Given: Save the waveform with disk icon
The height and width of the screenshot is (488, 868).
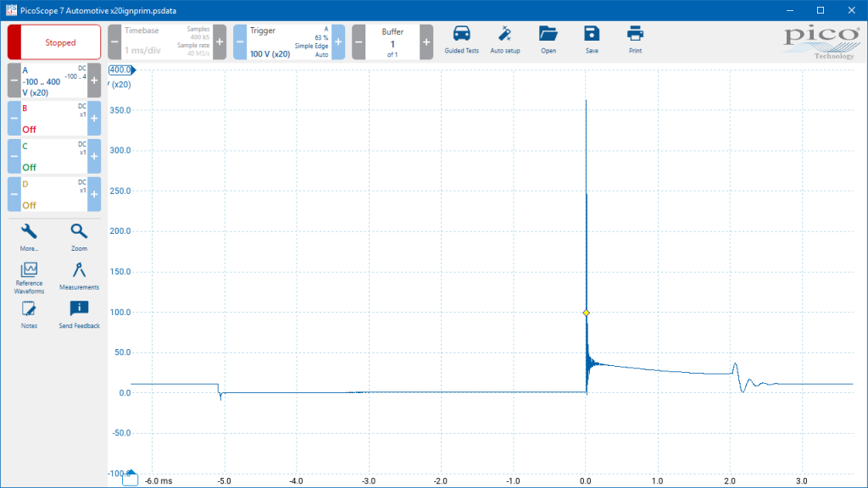Looking at the screenshot, I should 592,41.
